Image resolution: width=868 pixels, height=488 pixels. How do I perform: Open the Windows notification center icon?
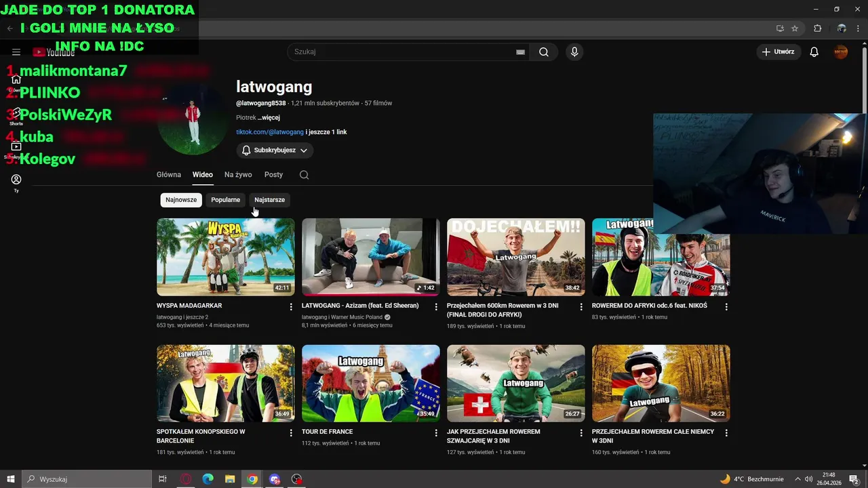click(x=854, y=479)
